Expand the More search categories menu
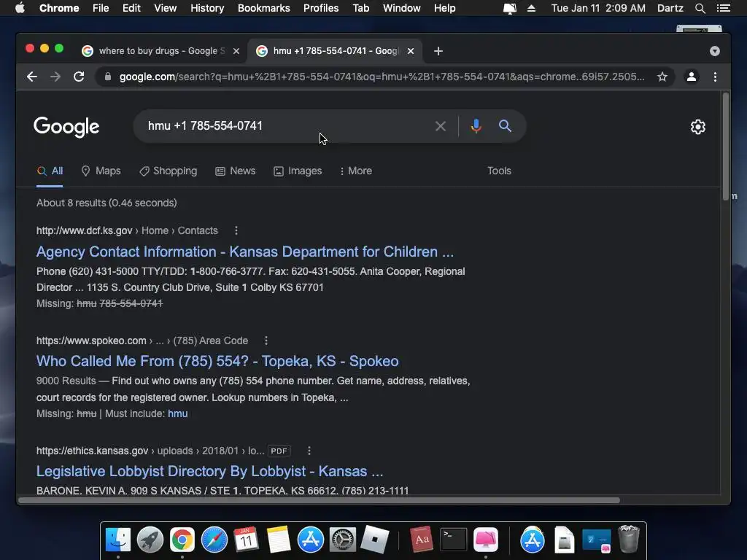Image resolution: width=747 pixels, height=560 pixels. tap(356, 171)
